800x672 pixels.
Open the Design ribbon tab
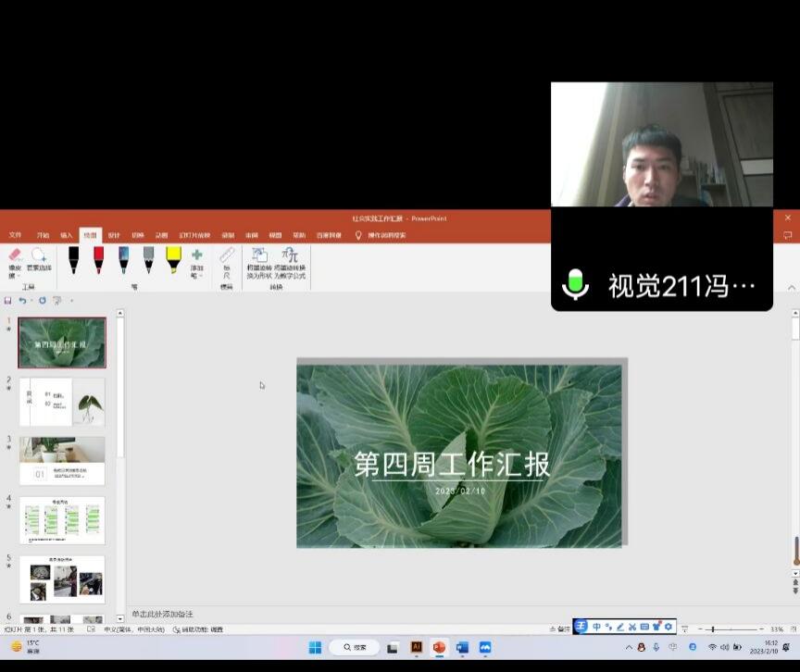coord(114,235)
